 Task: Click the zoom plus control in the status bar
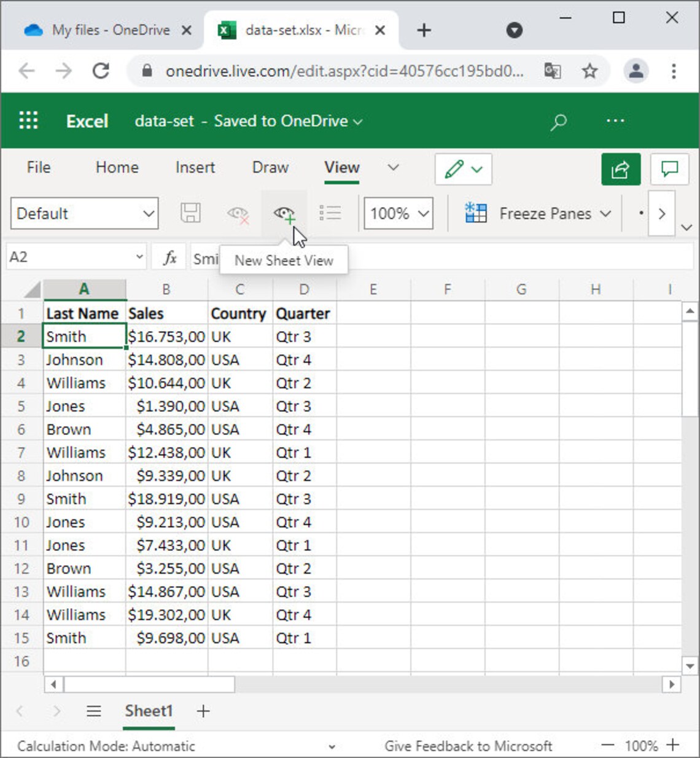coord(673,746)
